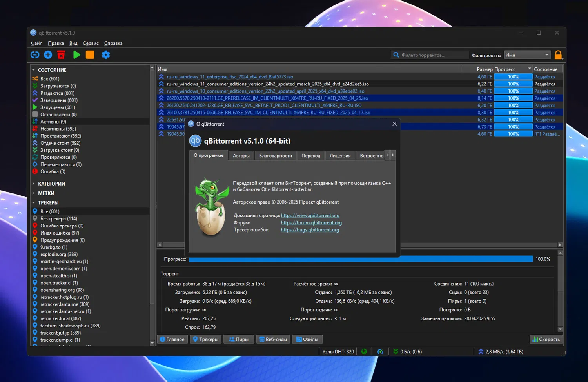The width and height of the screenshot is (588, 382).
Task: Open the https://www.qbittorrent.org homepage link
Action: 310,215
